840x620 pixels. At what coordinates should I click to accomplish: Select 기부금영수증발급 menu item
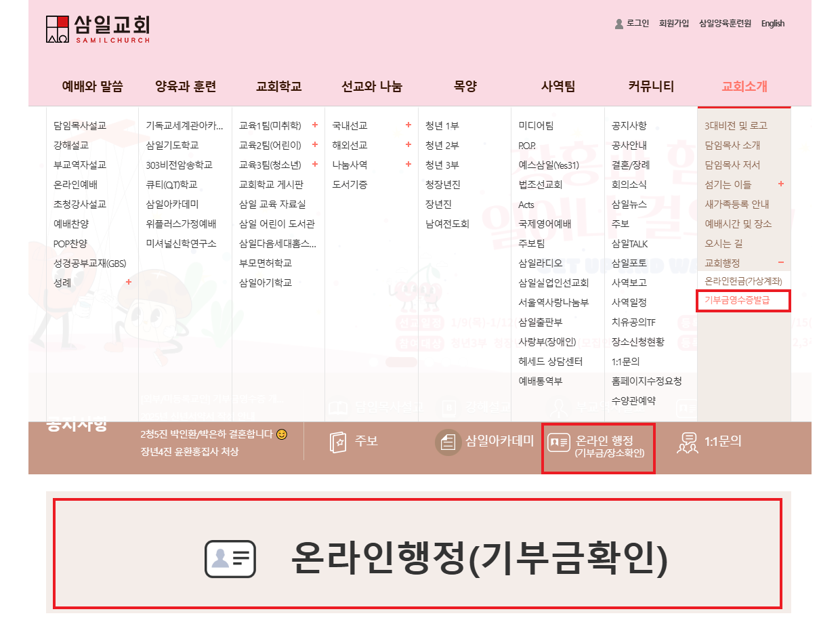[737, 300]
